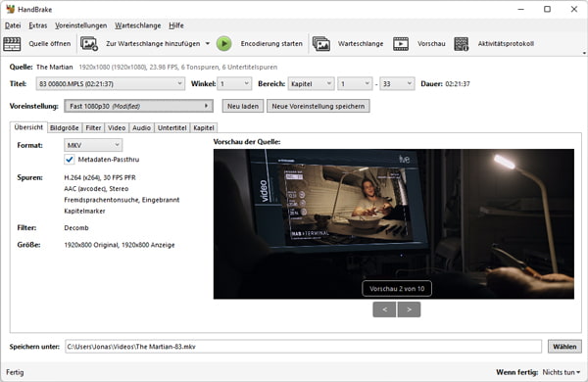Viewport: 588px width, 382px height.
Task: Open the Titel dropdown
Action: [x=110, y=84]
